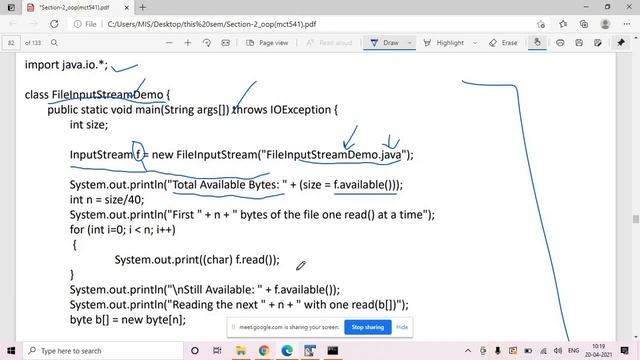
Task: Open Page view options
Action: tap(267, 42)
